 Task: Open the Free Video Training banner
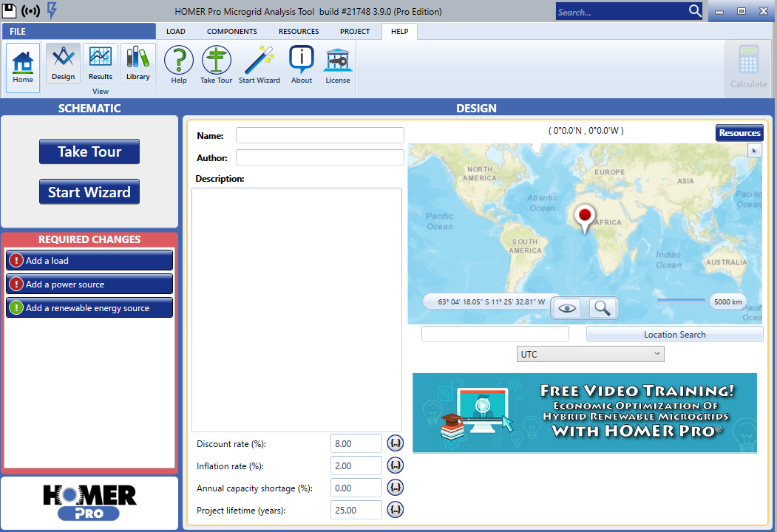[585, 413]
